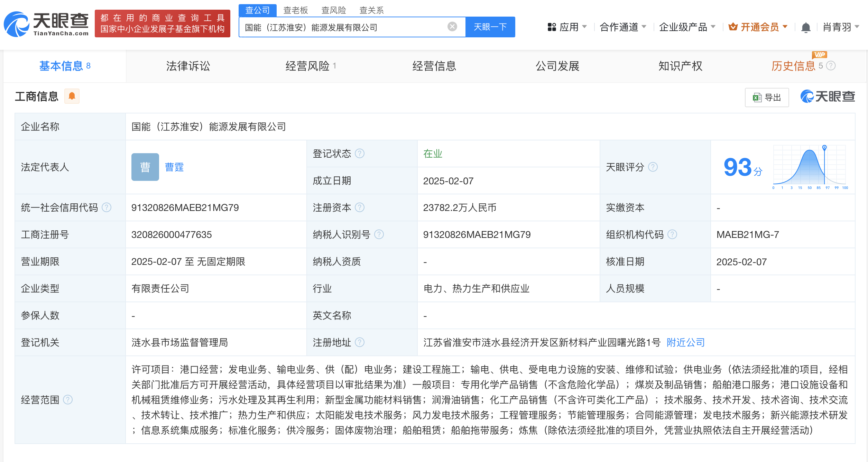Select the 查老板 search tab
Image resolution: width=868 pixels, height=462 pixels.
tap(295, 10)
